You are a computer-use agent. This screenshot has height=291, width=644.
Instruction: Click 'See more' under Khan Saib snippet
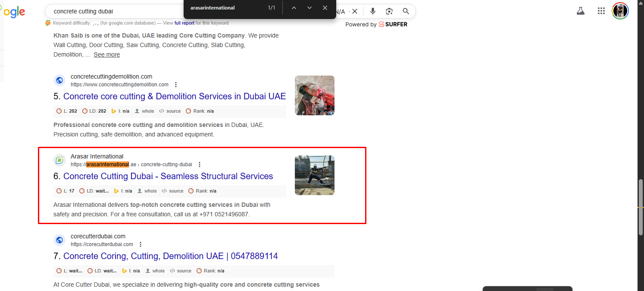coord(107,54)
